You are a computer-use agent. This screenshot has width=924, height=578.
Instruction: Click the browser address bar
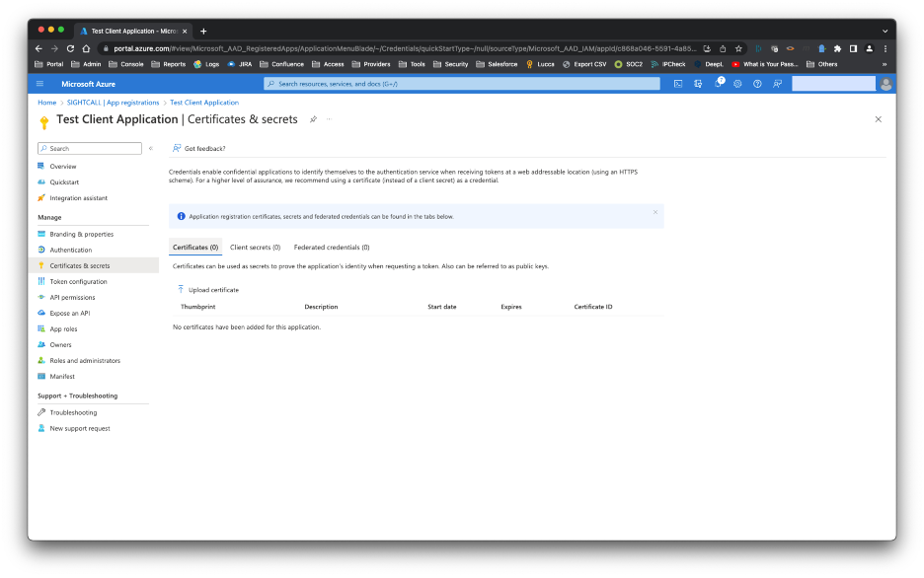405,49
